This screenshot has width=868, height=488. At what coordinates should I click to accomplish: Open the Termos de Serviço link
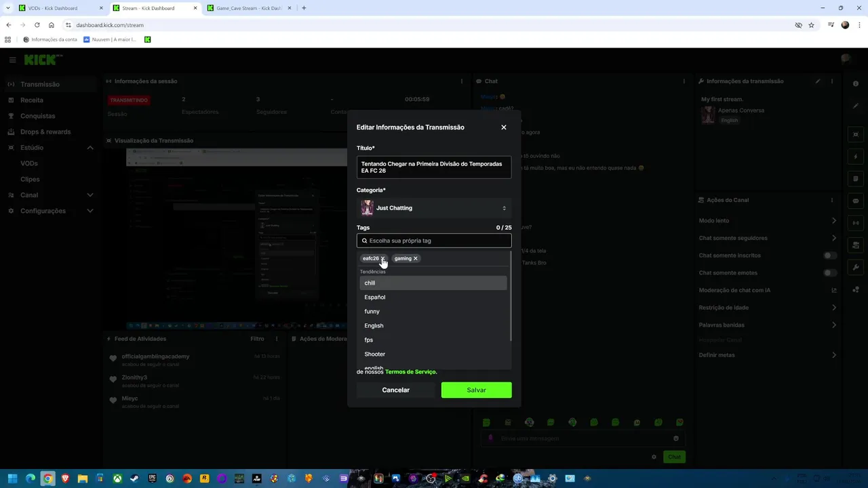(411, 371)
